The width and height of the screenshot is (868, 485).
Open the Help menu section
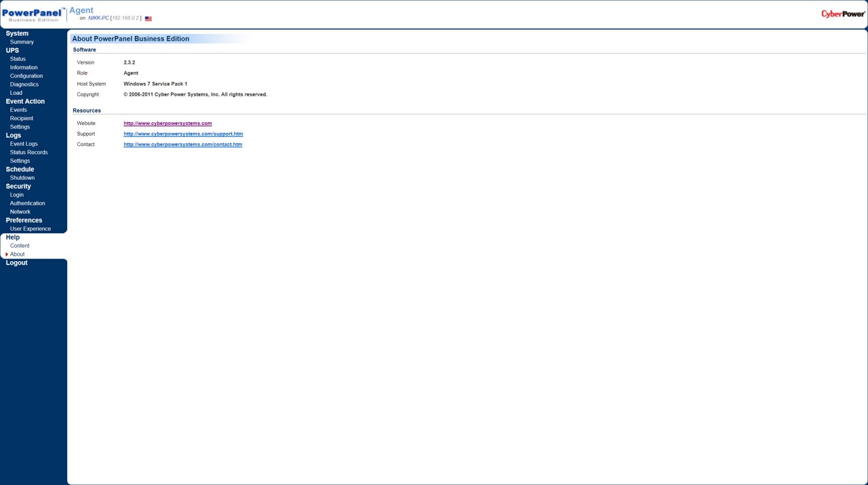pyautogui.click(x=13, y=237)
